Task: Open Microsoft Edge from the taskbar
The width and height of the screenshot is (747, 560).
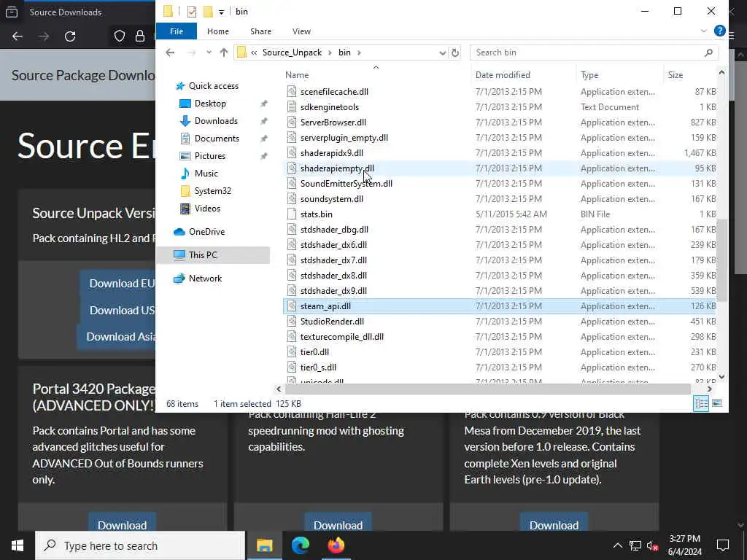Action: pos(300,545)
